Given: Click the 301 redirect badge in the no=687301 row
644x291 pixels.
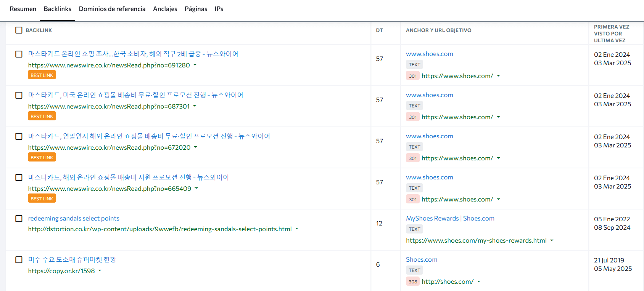Looking at the screenshot, I should point(413,117).
